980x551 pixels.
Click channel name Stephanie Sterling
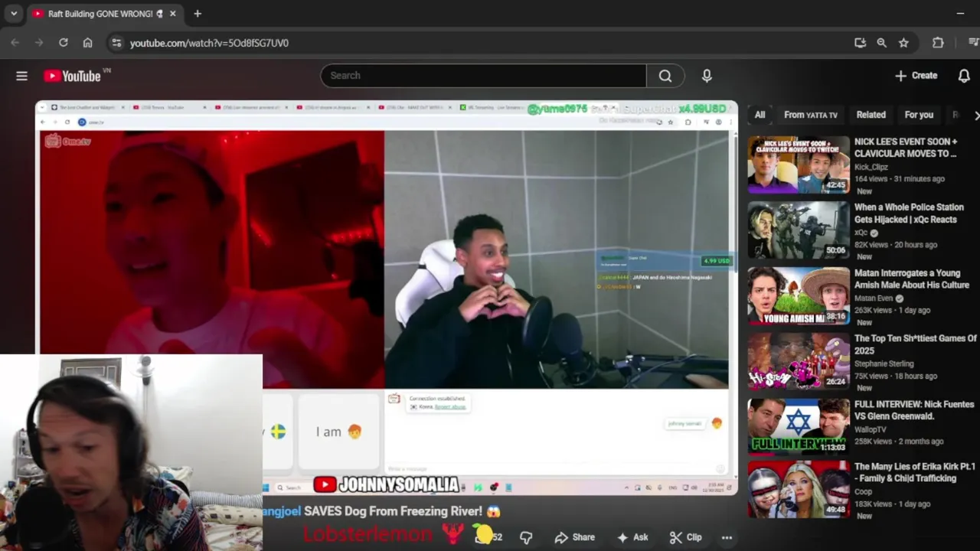coord(884,364)
